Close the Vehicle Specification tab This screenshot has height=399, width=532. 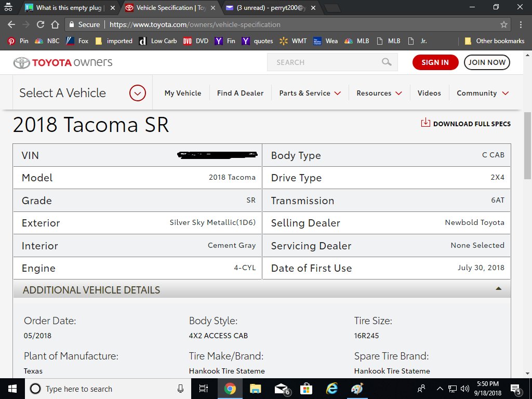(212, 8)
